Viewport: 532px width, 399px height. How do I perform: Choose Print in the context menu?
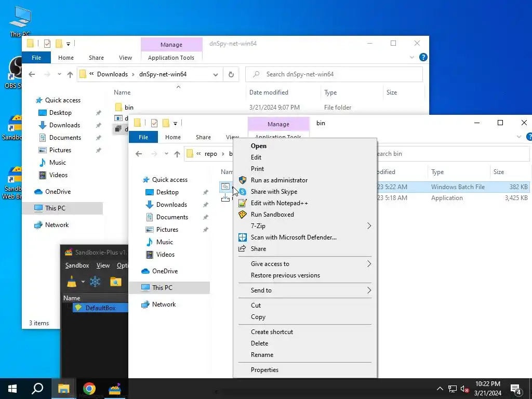(x=305, y=169)
